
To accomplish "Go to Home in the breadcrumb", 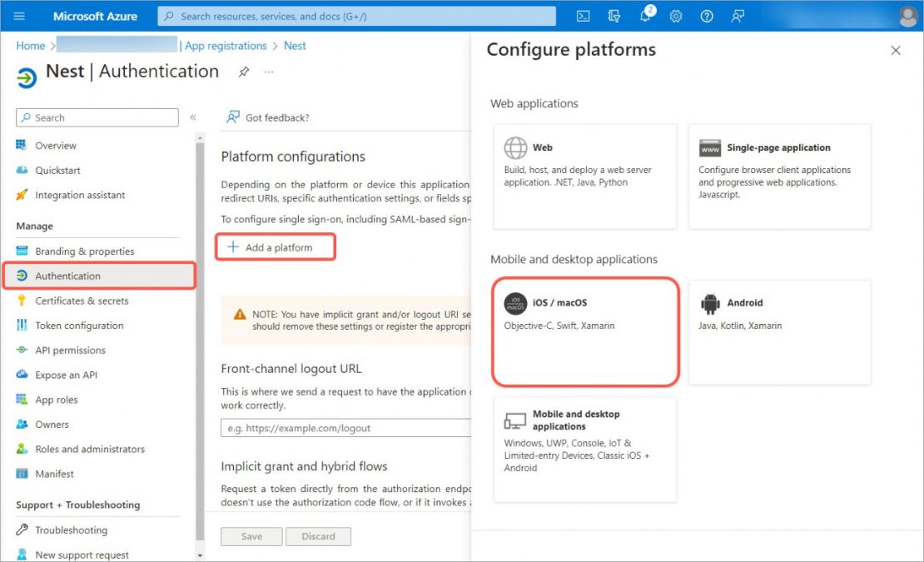I will 31,46.
